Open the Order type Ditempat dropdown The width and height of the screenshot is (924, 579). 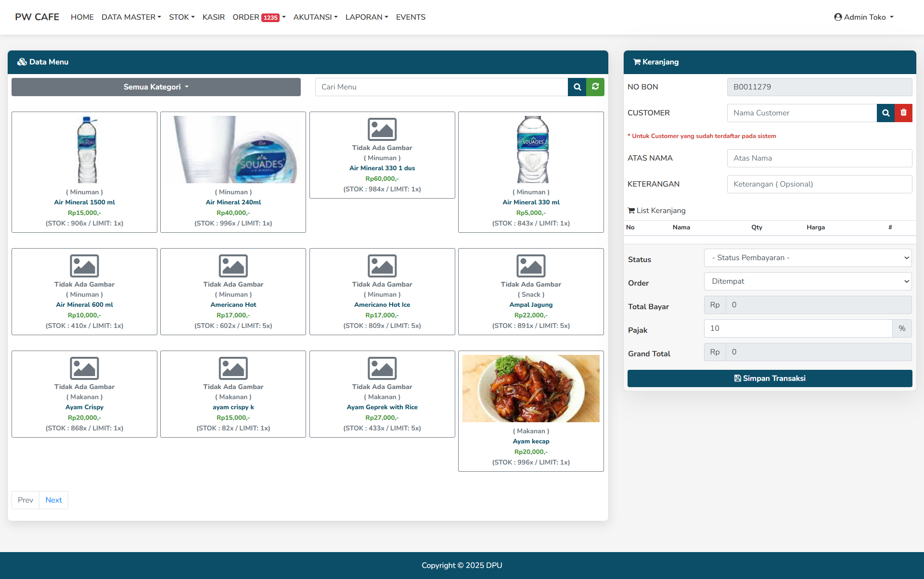[x=808, y=281]
